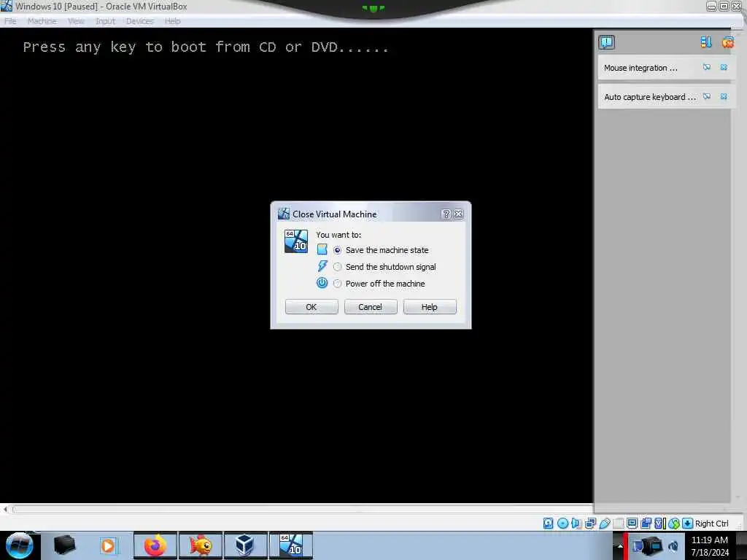Image resolution: width=747 pixels, height=560 pixels.
Task: Click the shared folders status icon
Action: [618, 524]
